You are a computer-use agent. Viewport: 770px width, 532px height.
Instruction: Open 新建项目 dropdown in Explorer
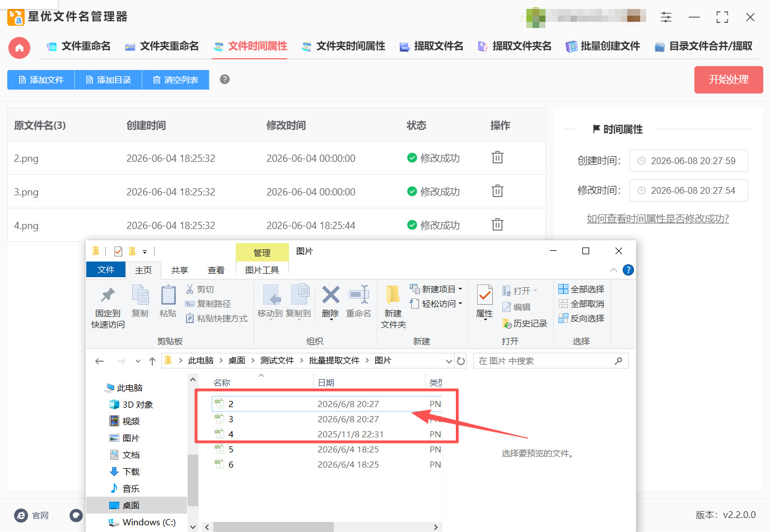click(x=436, y=289)
